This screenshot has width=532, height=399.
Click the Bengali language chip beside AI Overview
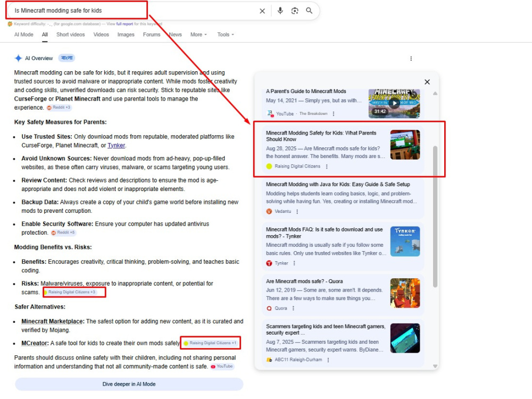pyautogui.click(x=67, y=58)
